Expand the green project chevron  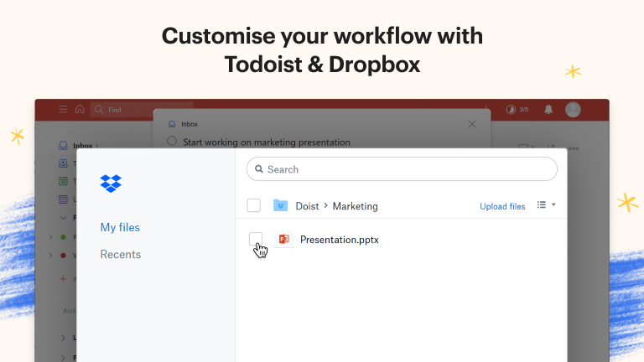(51, 237)
